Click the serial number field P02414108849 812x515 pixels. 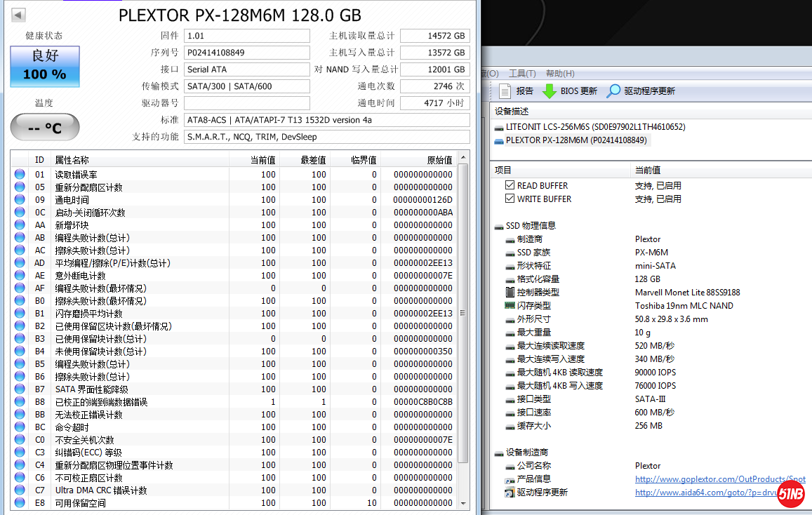246,53
